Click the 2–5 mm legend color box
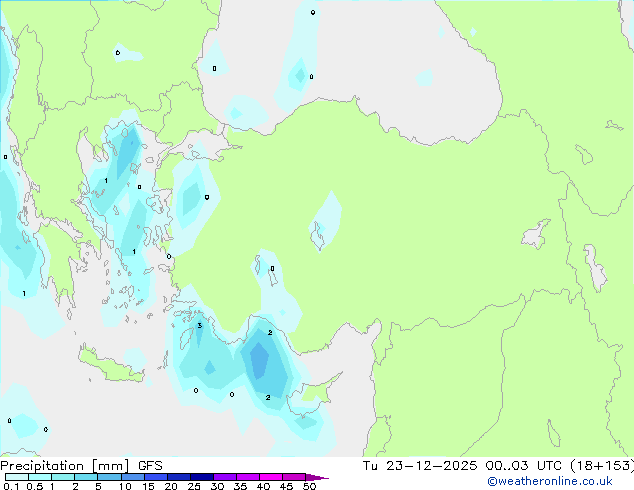 (86, 477)
